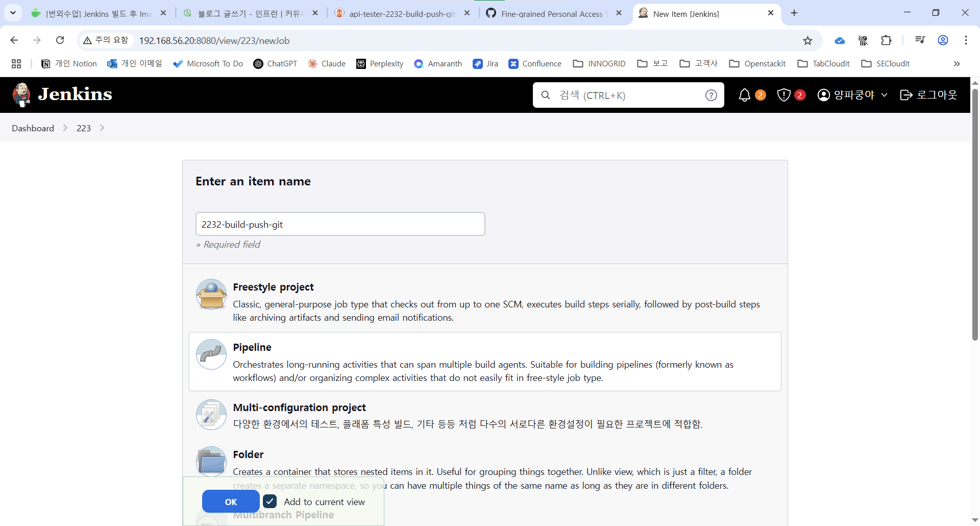Open the ChatGPT bookmark
The height and width of the screenshot is (526, 980).
pos(275,64)
